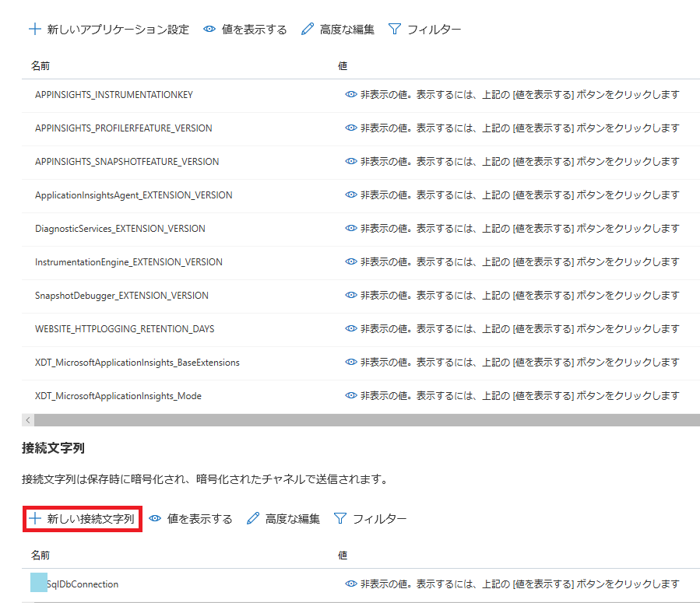The width and height of the screenshot is (700, 603).
Task: Reveal value of APPINSIGHTS_PROFILERFEATURE_VERSION via eye icon
Action: (351, 128)
